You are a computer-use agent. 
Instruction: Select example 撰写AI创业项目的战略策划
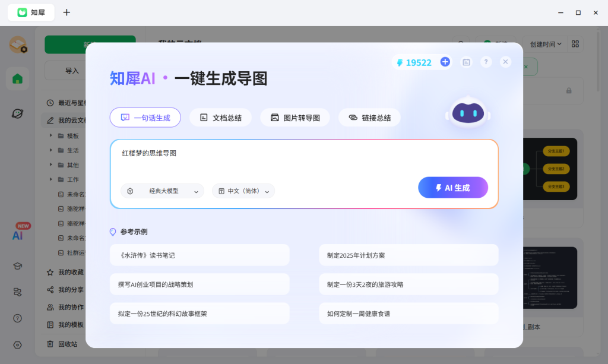pos(199,284)
